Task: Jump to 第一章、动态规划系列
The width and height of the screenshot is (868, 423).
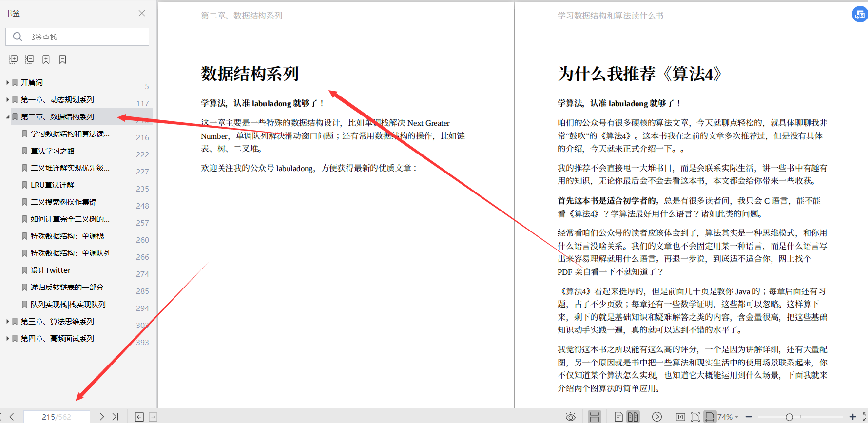Action: [58, 100]
